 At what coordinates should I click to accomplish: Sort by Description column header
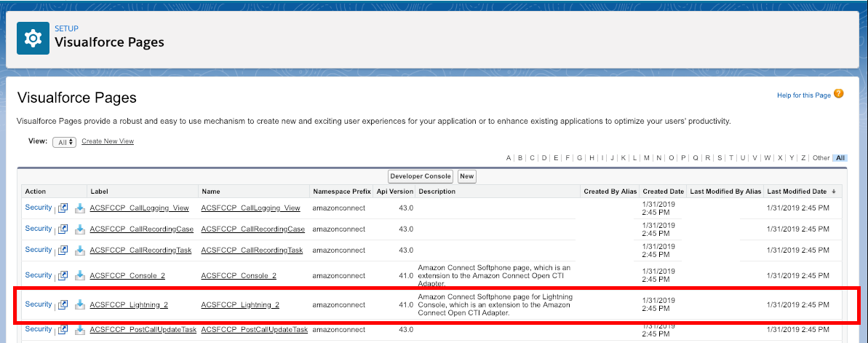pyautogui.click(x=437, y=192)
